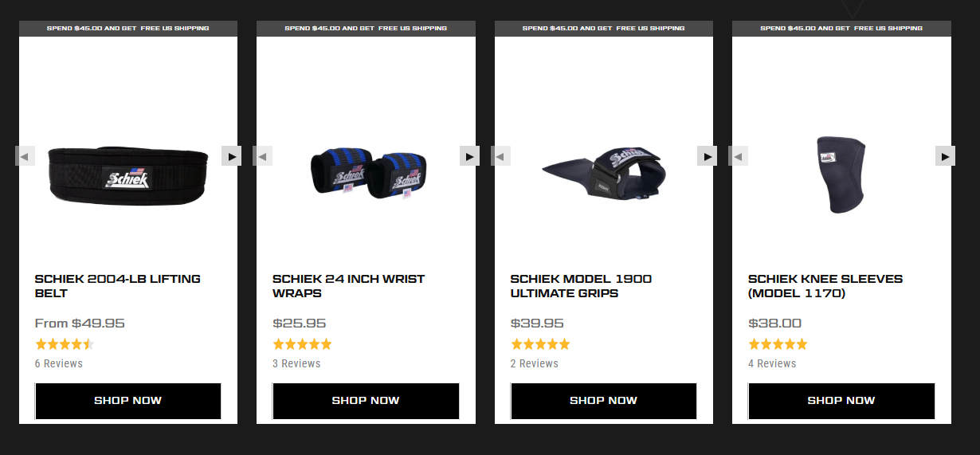View previous Knee Sleeves product image
The height and width of the screenshot is (455, 980).
(739, 156)
